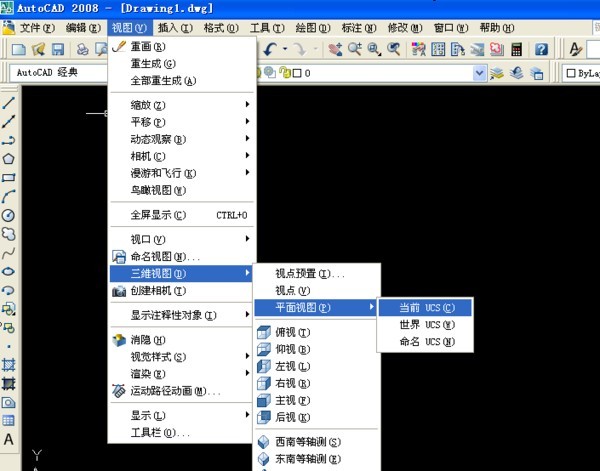Click 全屏显示(C) clean screen item

click(x=182, y=215)
